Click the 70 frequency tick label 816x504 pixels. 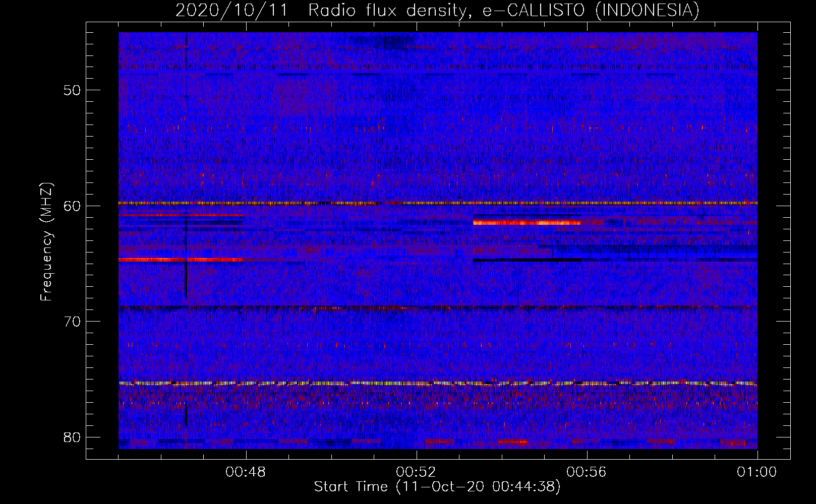click(72, 322)
